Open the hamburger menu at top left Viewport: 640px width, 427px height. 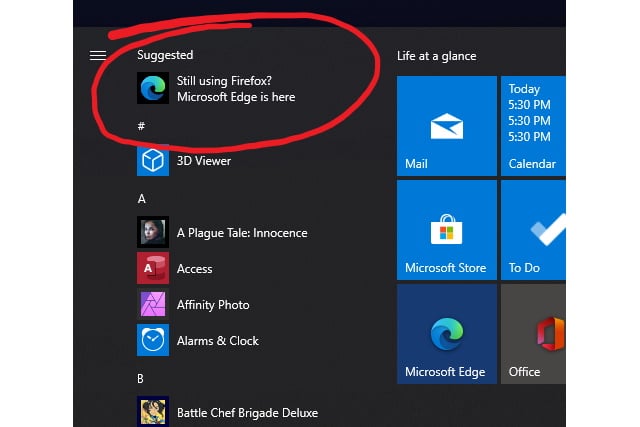(97, 56)
